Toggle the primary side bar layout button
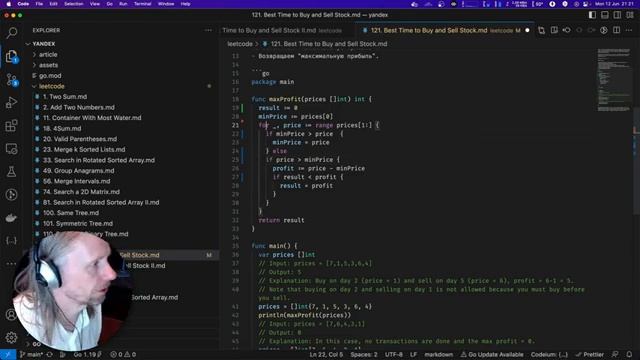This screenshot has width=640, height=360. 592,15
